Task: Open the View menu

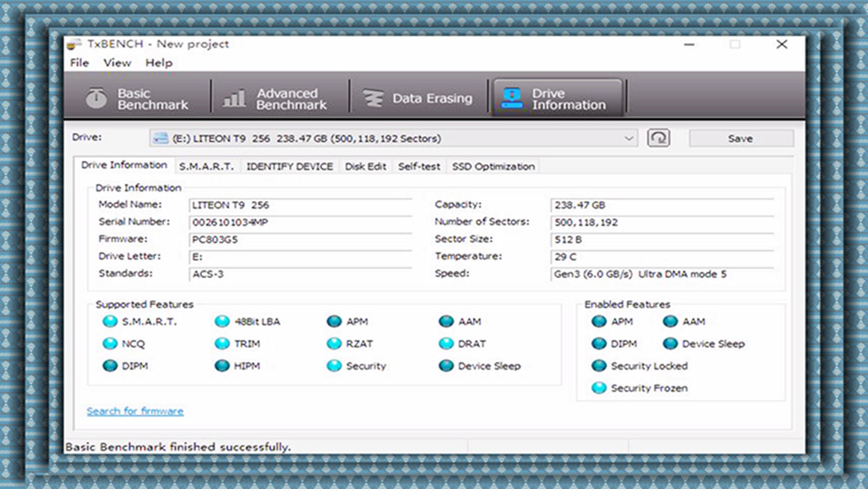Action: tap(117, 63)
